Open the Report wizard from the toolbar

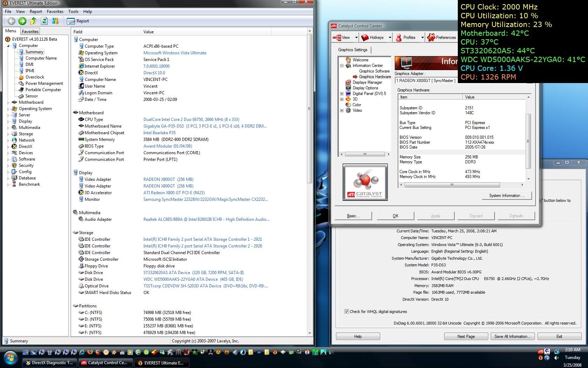78,21
